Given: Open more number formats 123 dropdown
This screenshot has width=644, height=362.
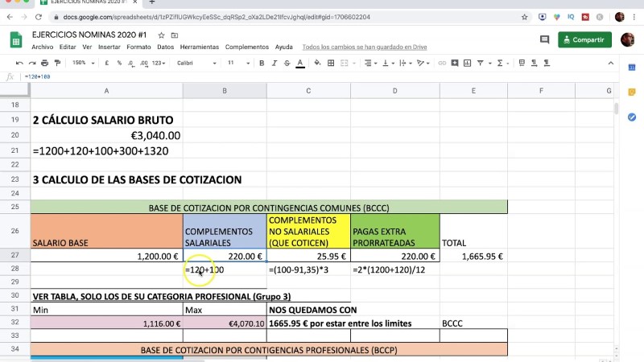Looking at the screenshot, I should coord(159,64).
